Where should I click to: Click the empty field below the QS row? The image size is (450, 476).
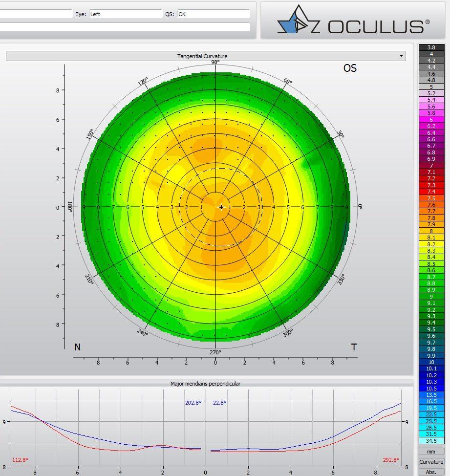point(125,27)
